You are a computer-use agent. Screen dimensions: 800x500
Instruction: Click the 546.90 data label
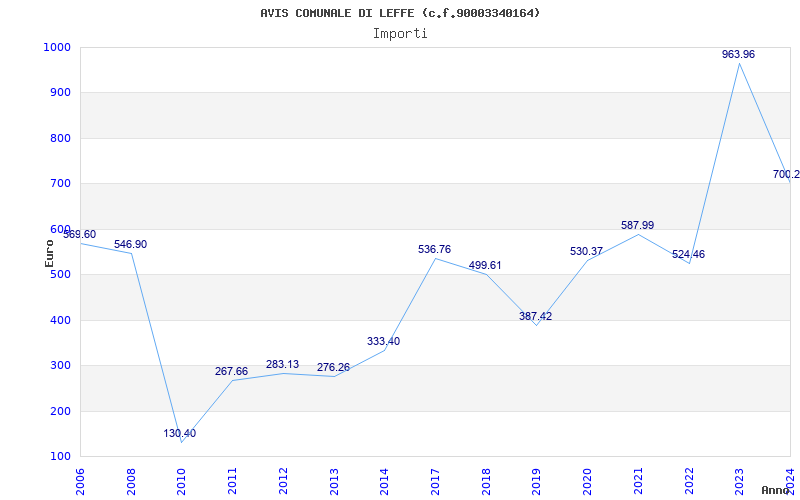pyautogui.click(x=130, y=244)
